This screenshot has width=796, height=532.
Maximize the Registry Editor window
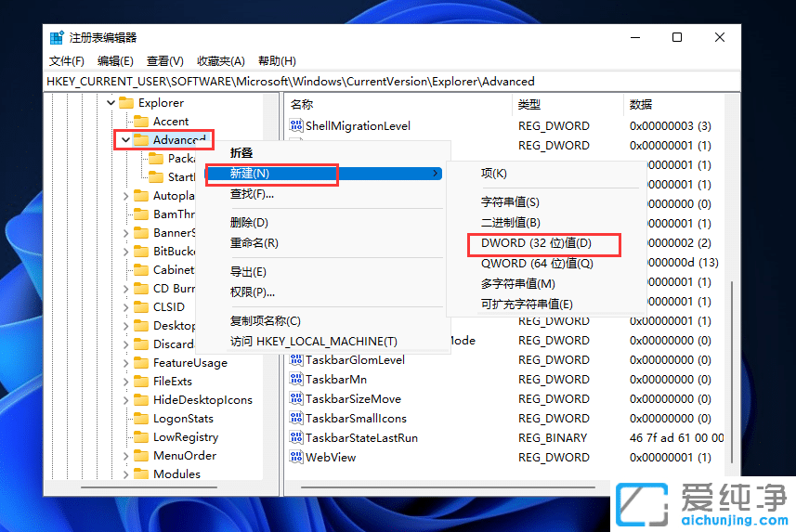coord(677,37)
